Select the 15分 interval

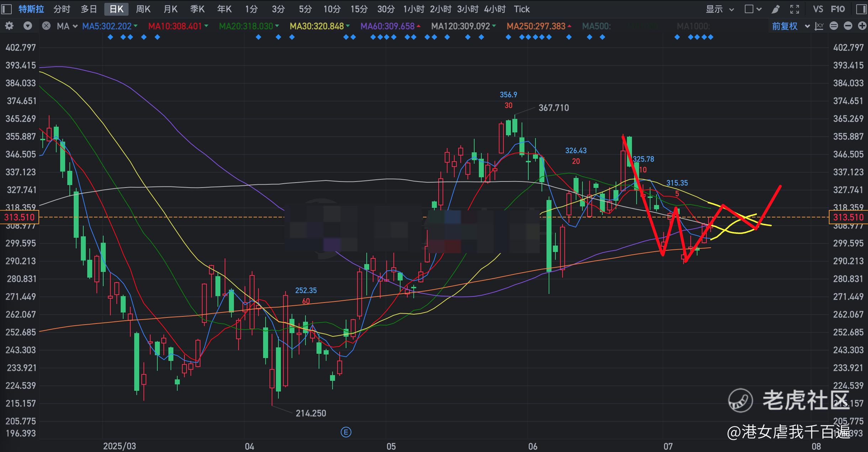(359, 9)
